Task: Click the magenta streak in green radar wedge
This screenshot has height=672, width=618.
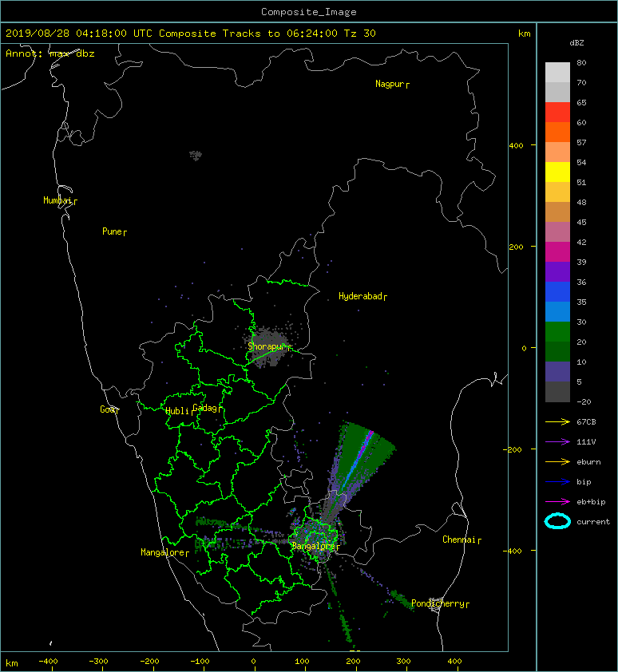Action: [366, 444]
